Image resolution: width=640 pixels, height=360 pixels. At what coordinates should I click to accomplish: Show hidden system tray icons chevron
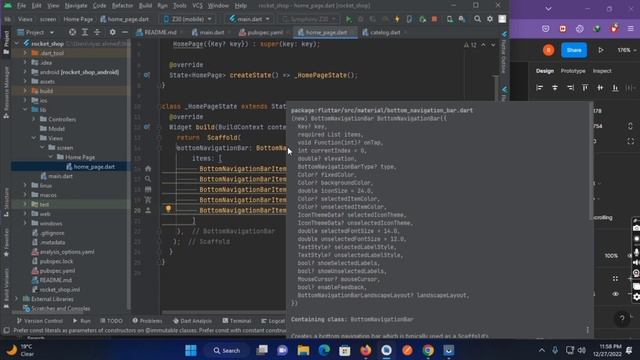click(542, 350)
